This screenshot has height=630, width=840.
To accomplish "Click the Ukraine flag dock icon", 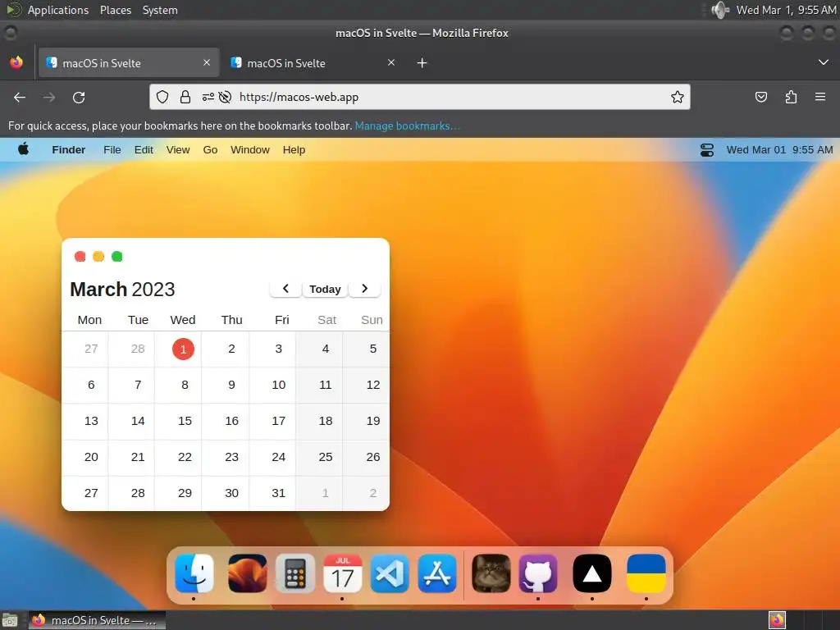I will click(646, 573).
